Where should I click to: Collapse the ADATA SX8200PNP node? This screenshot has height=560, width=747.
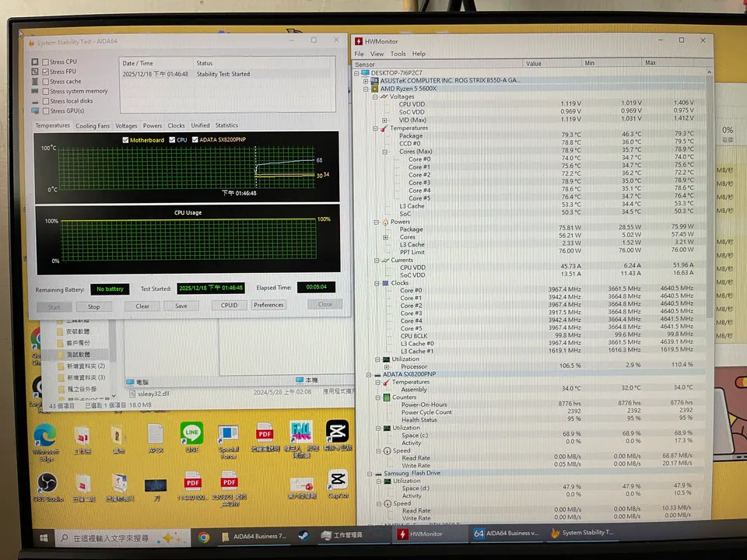click(369, 375)
